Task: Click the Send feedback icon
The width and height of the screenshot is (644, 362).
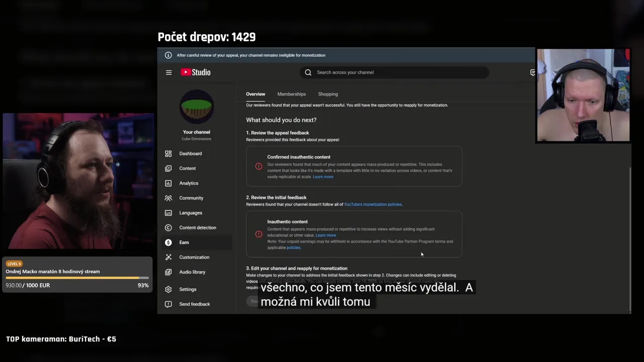Action: click(168, 304)
